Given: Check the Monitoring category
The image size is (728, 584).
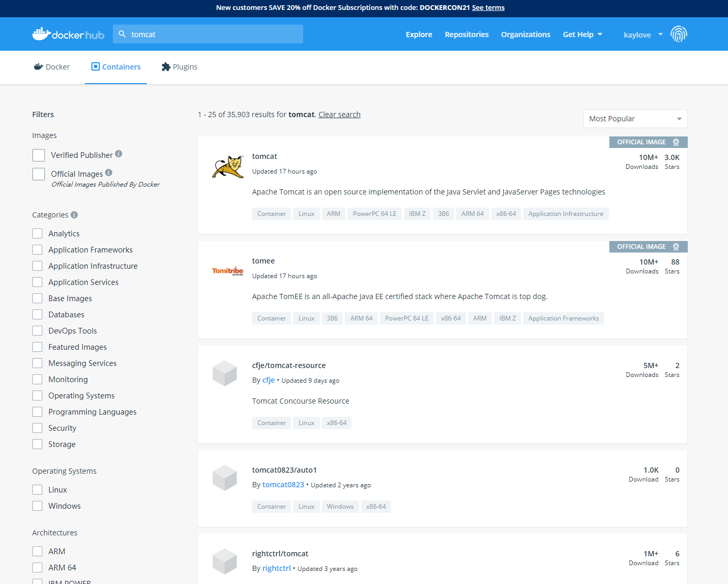Looking at the screenshot, I should pos(38,379).
